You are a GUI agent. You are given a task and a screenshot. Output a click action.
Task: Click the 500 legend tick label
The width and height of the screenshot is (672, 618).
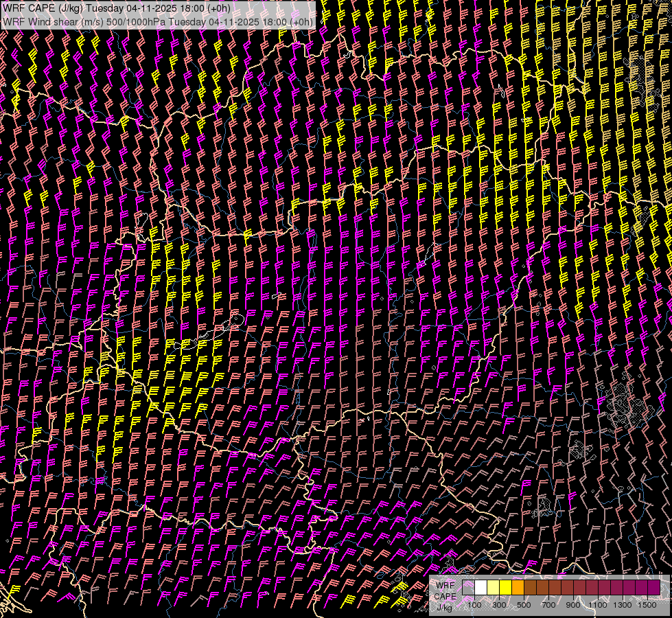pyautogui.click(x=524, y=605)
